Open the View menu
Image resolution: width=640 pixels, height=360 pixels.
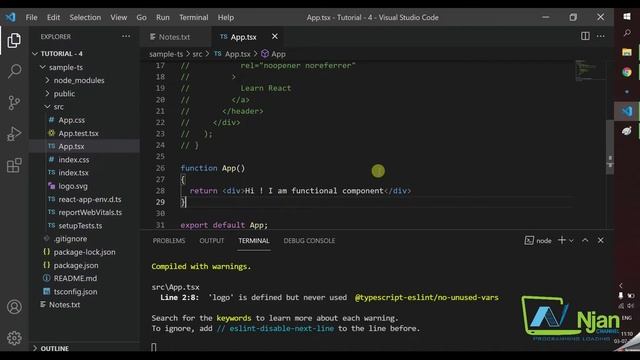(118, 17)
